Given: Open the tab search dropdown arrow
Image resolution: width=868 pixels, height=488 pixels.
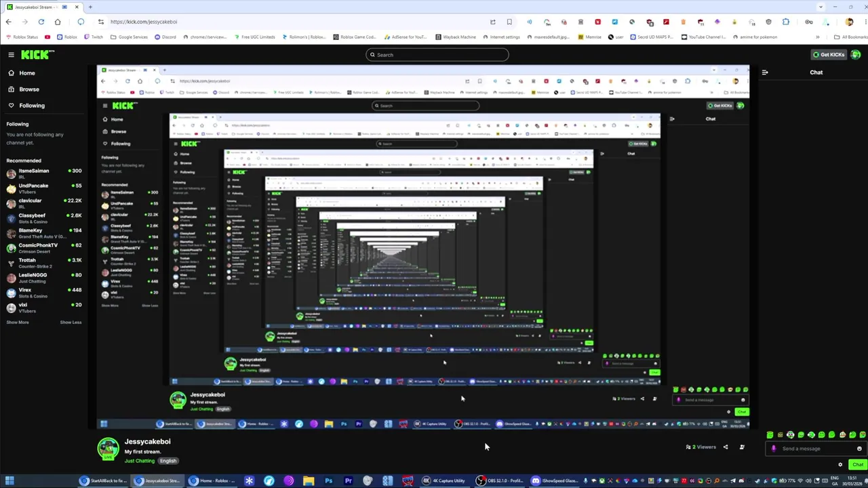Looking at the screenshot, I should tap(821, 7).
